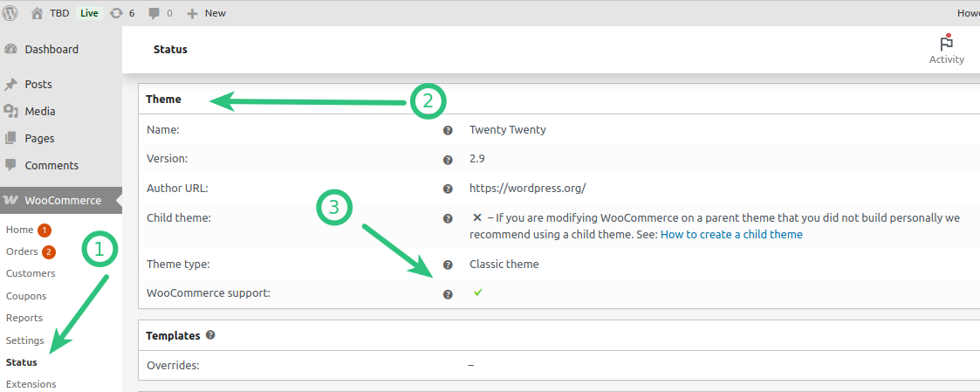Click the Status page title
980x392 pixels.
coord(170,50)
